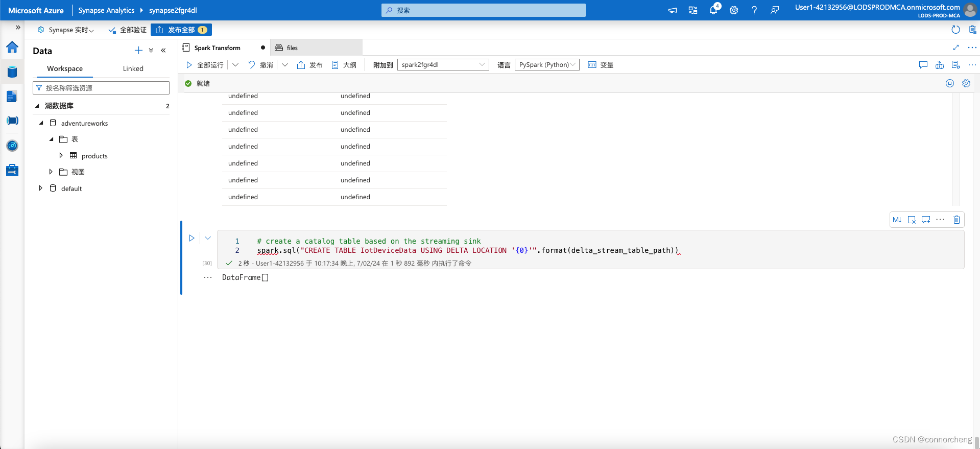The image size is (980, 449).
Task: Click Publish all button
Action: 181,30
